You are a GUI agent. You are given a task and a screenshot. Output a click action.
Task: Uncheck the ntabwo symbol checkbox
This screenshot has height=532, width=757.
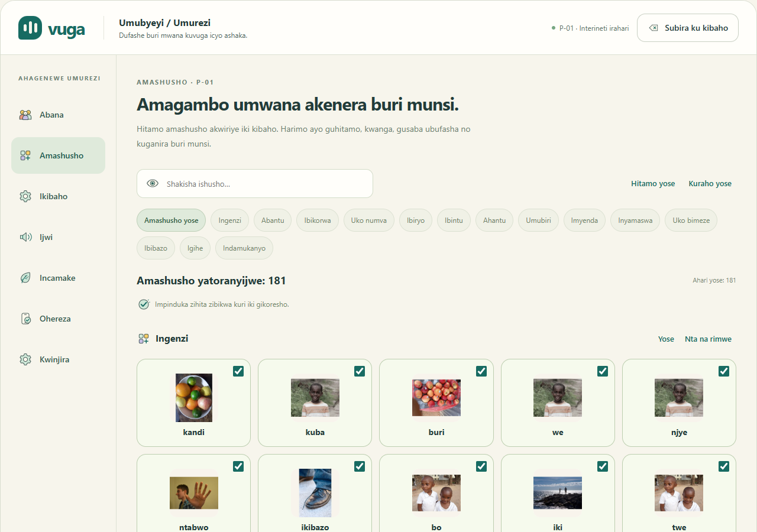[x=238, y=466]
